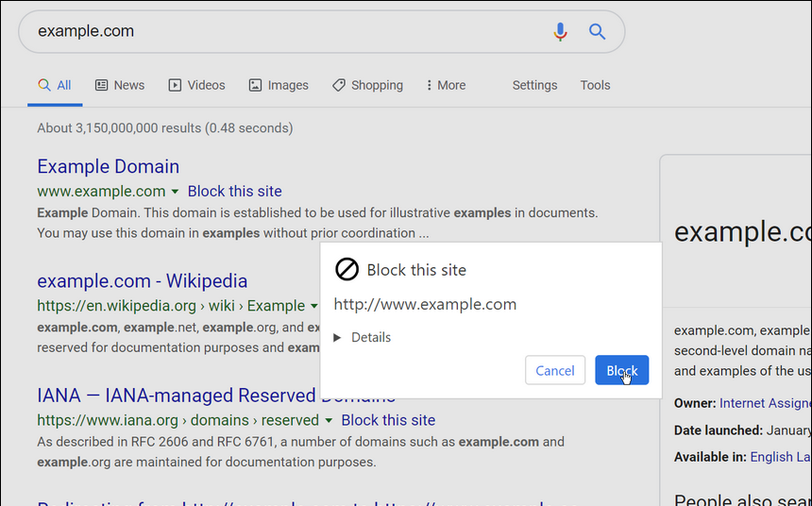Open search Settings
The width and height of the screenshot is (812, 506).
534,86
